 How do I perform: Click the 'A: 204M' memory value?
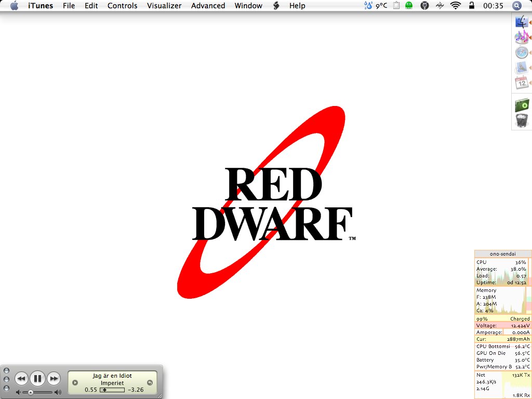coord(486,304)
